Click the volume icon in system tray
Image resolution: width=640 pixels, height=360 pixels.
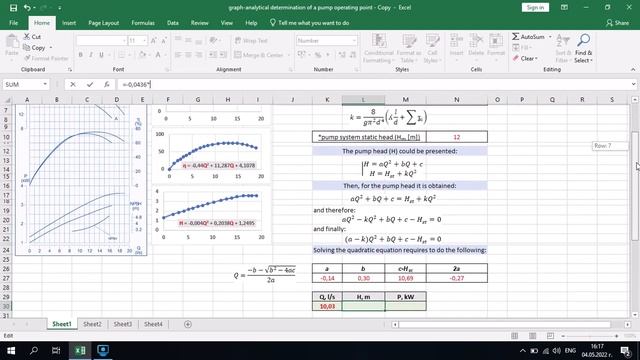(556, 351)
